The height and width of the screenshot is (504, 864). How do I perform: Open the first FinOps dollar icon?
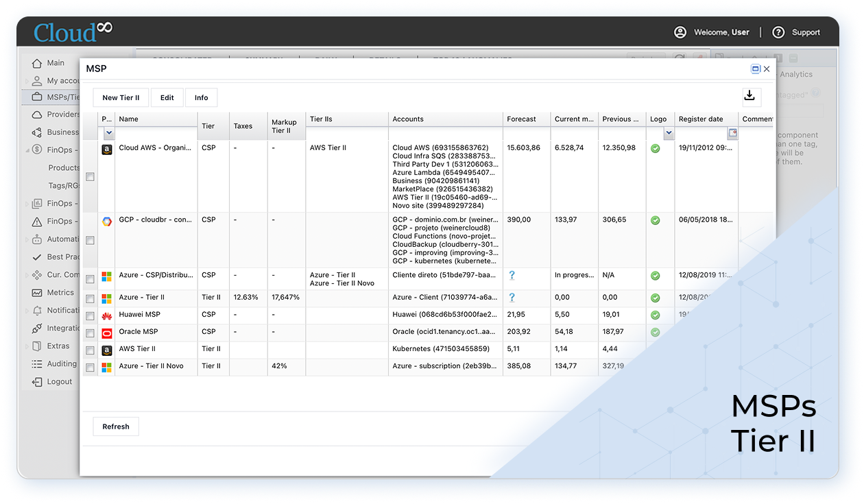tap(37, 149)
